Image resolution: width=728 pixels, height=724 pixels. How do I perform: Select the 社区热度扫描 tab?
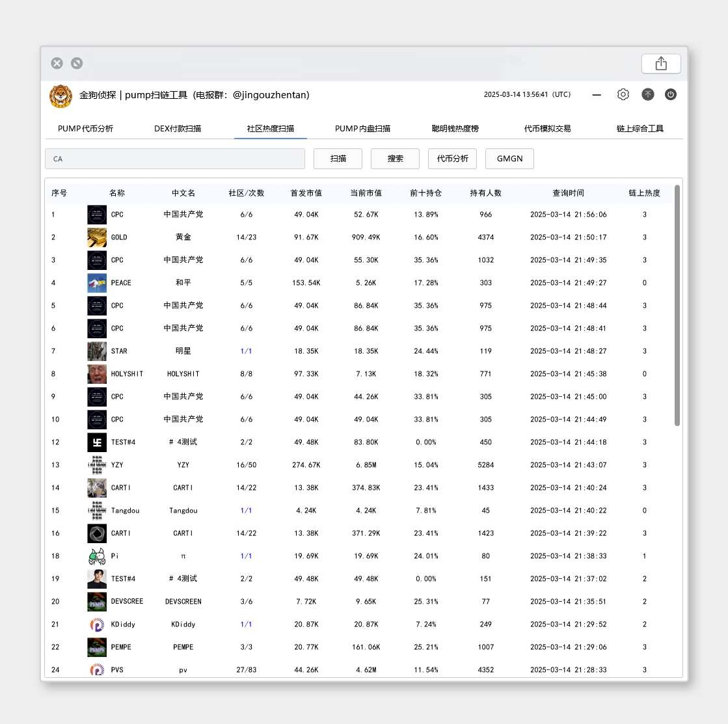tap(271, 129)
